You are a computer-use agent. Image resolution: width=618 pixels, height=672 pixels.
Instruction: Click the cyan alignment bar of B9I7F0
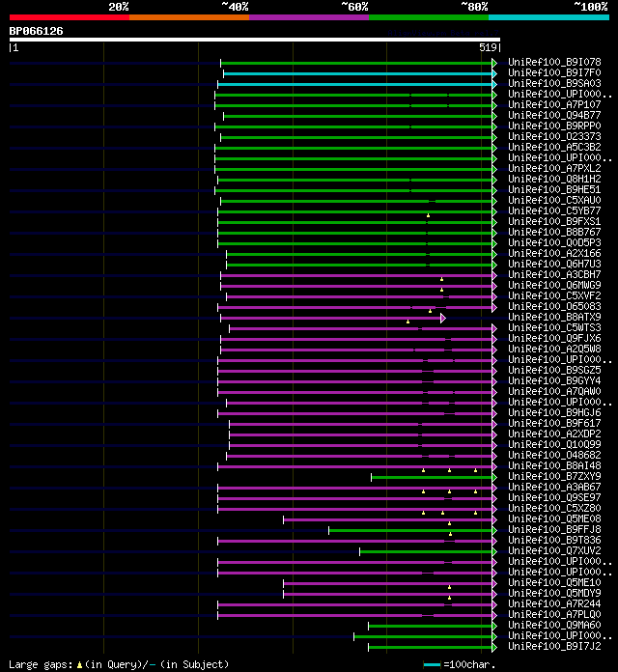pos(358,74)
